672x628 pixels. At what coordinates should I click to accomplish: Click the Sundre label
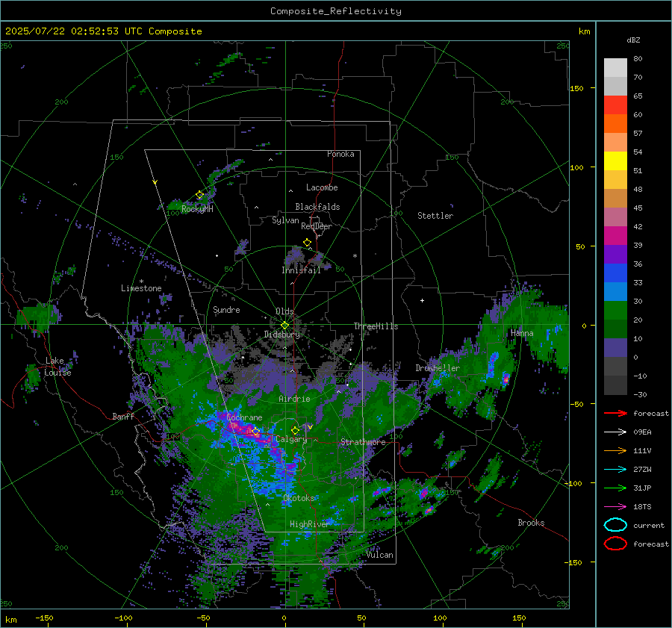(x=226, y=309)
